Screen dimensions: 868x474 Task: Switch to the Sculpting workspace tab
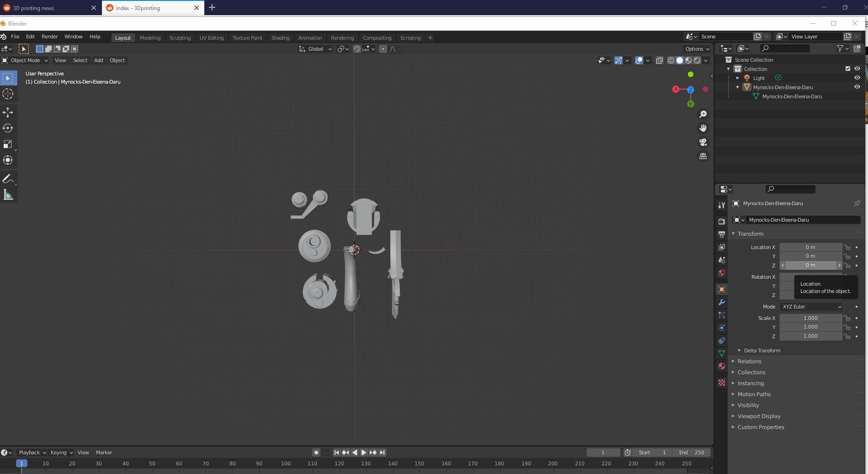point(180,37)
